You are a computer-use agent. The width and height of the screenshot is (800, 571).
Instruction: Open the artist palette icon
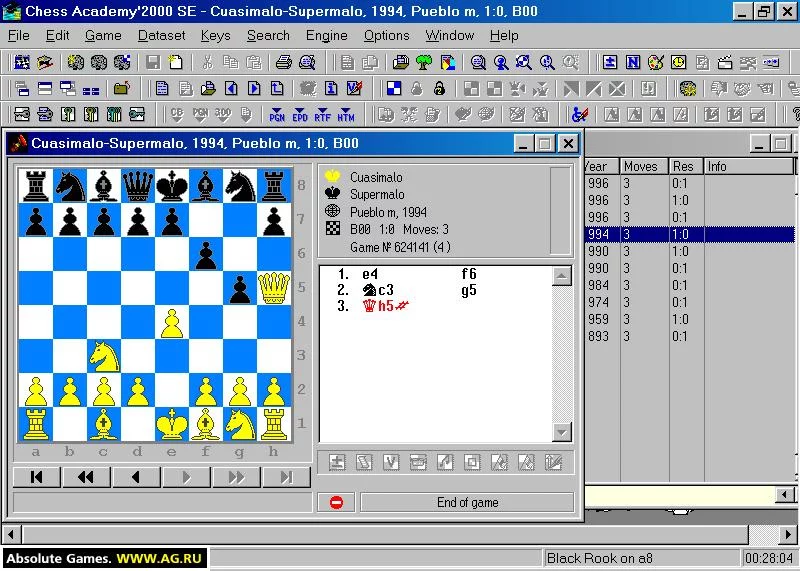(656, 62)
